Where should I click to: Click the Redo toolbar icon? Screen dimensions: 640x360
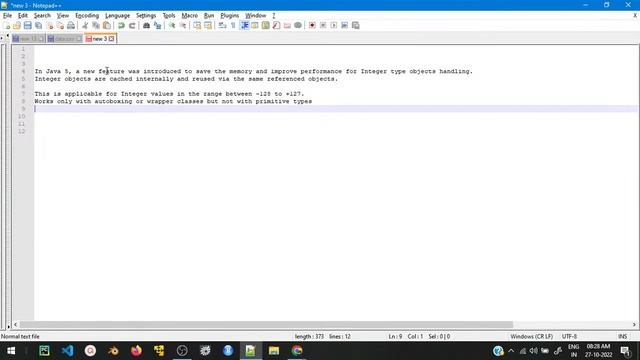132,25
